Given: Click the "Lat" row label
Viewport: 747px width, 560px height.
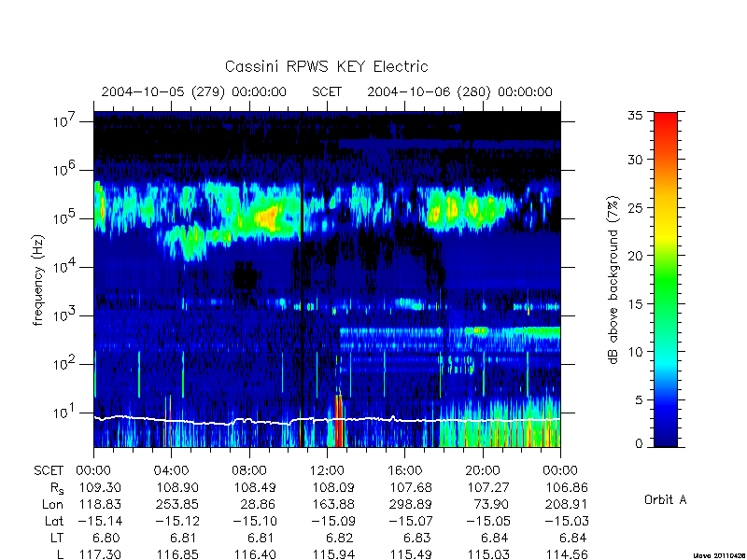Looking at the screenshot, I should pyautogui.click(x=54, y=521).
